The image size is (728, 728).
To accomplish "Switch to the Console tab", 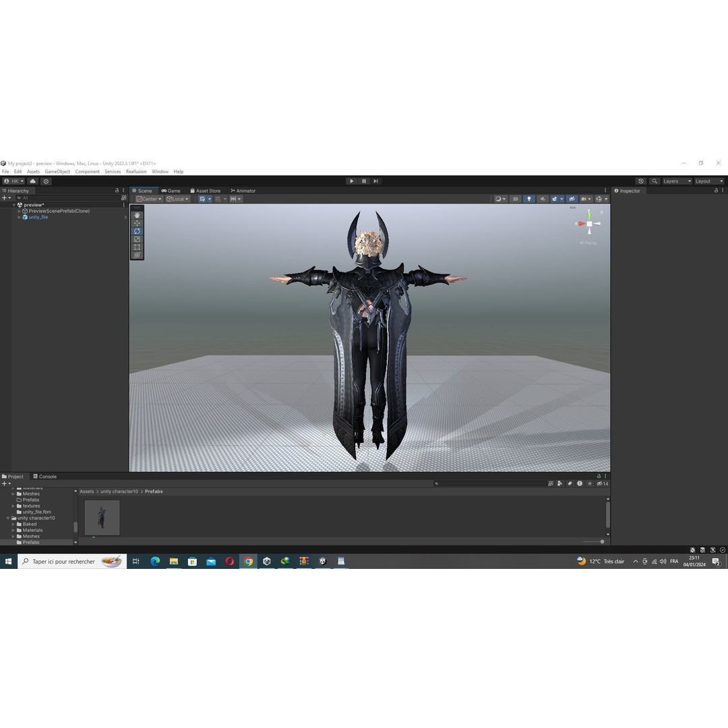I will tap(45, 477).
